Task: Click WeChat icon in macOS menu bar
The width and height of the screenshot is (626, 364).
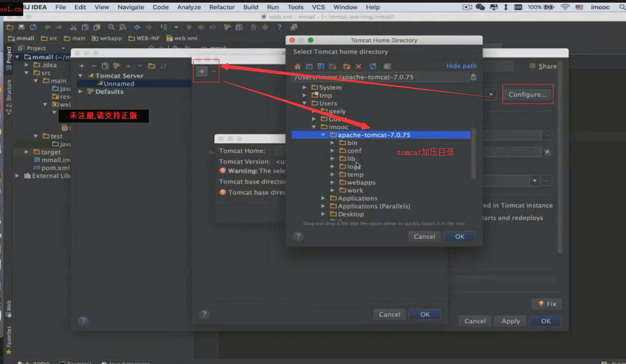Action: (480, 7)
